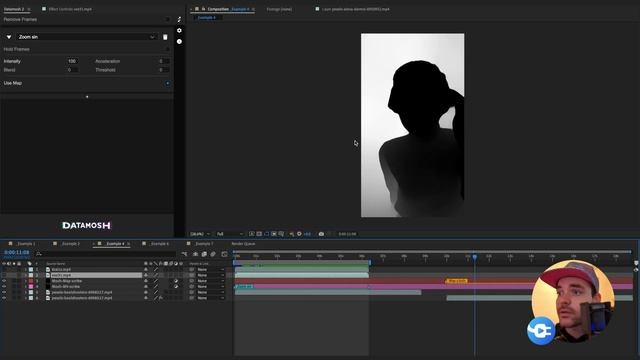Collapse the Zoom sin section triangle
This screenshot has height=360, width=640.
tap(9, 37)
